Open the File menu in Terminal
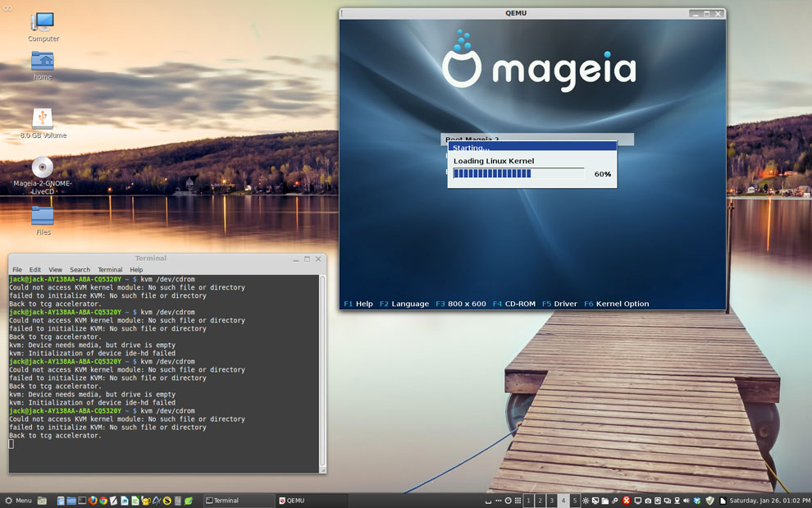 click(x=17, y=269)
